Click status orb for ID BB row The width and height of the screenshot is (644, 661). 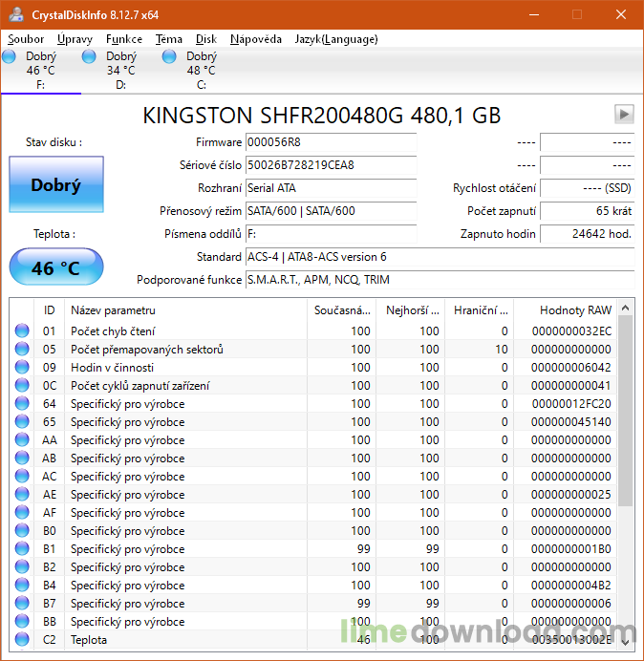point(22,622)
